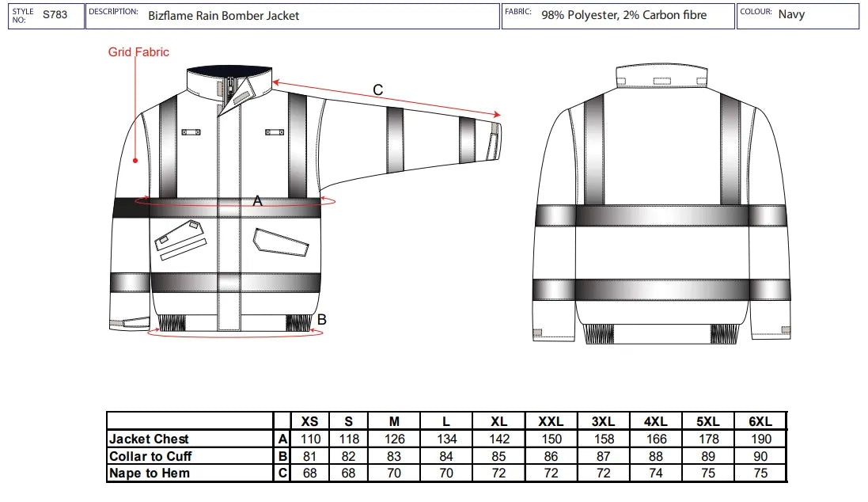Select the 110 chest value for XS
Image resolution: width=868 pixels, height=502 pixels.
coord(310,439)
